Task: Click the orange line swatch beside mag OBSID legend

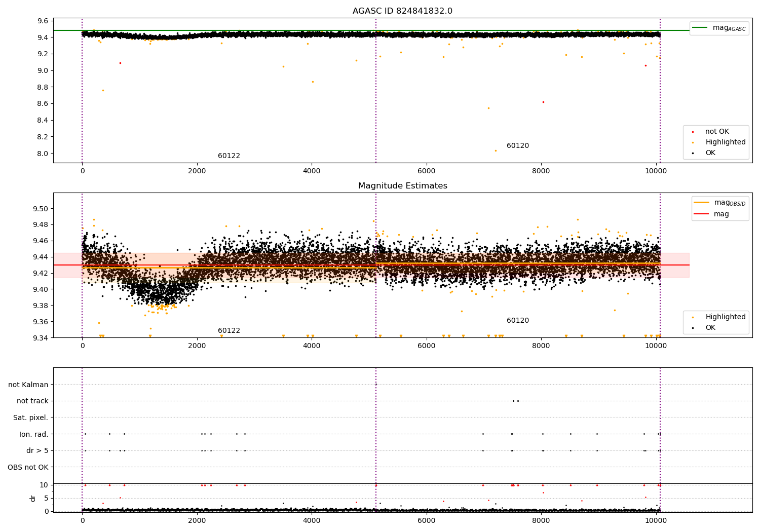Action: click(x=702, y=203)
